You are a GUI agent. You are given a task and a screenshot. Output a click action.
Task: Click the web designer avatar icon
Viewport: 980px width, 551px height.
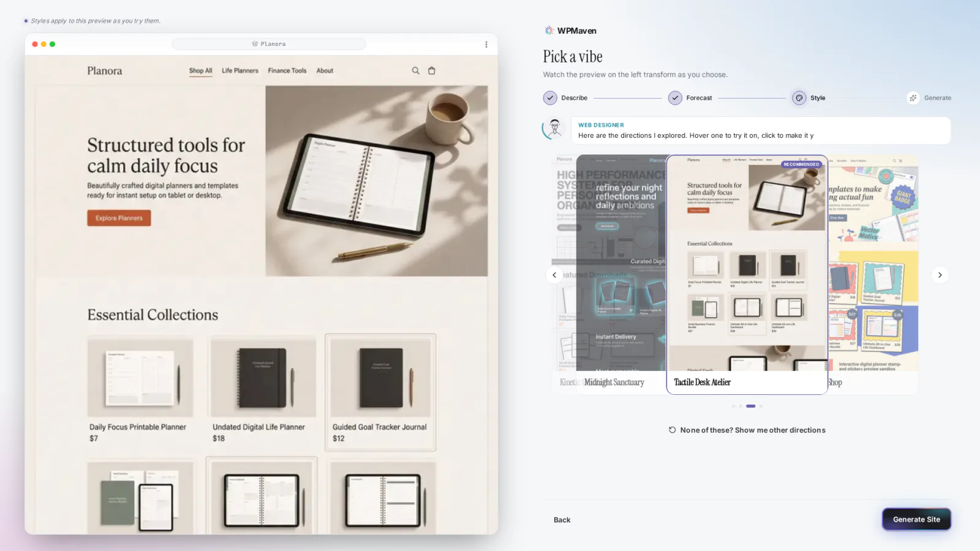(x=554, y=129)
